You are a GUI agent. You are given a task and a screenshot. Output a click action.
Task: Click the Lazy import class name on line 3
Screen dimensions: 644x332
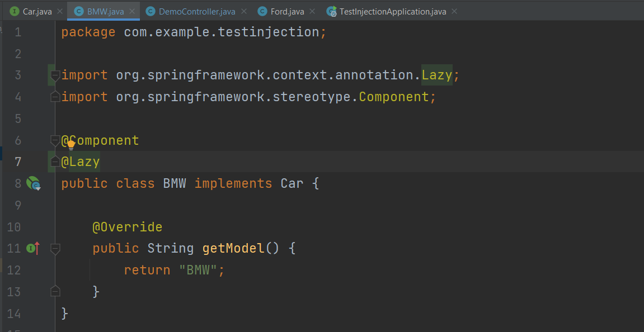click(437, 75)
